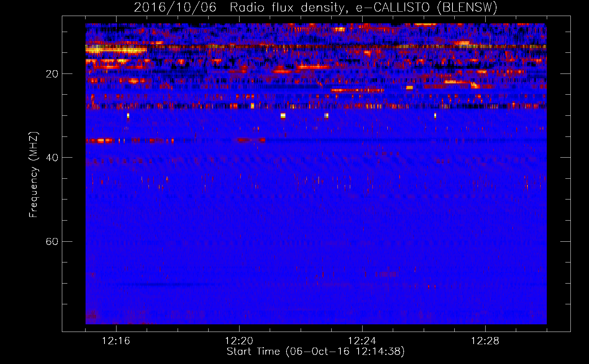Click the 60 MHz frequency tick label

[52, 242]
